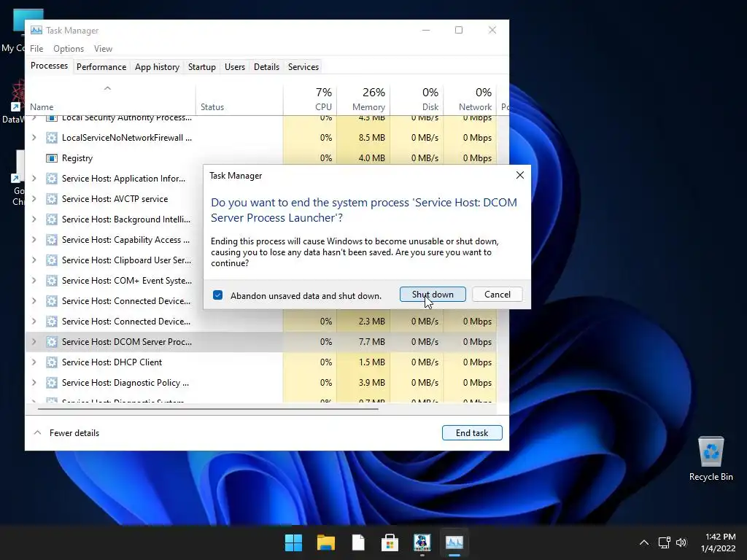Click gear icon of Service Host: AVCTP service
This screenshot has height=560, width=747.
click(x=52, y=199)
